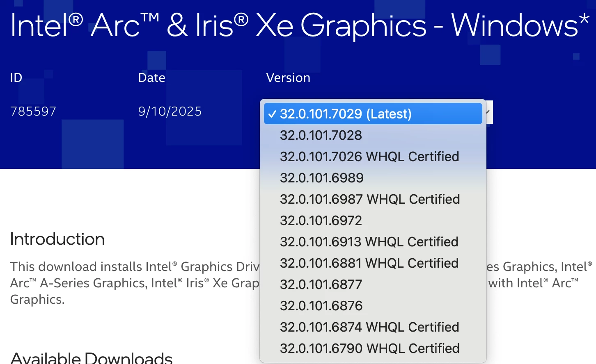
Task: Click the Intel Arc & Iris Xe Graphics title
Action: pyautogui.click(x=300, y=25)
